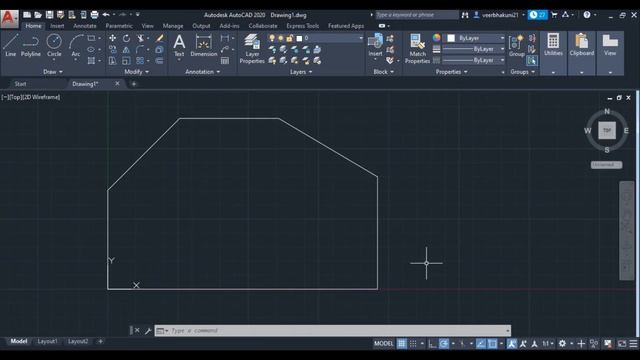The height and width of the screenshot is (360, 640).
Task: Click the TOP face of ViewCube
Action: (x=607, y=131)
